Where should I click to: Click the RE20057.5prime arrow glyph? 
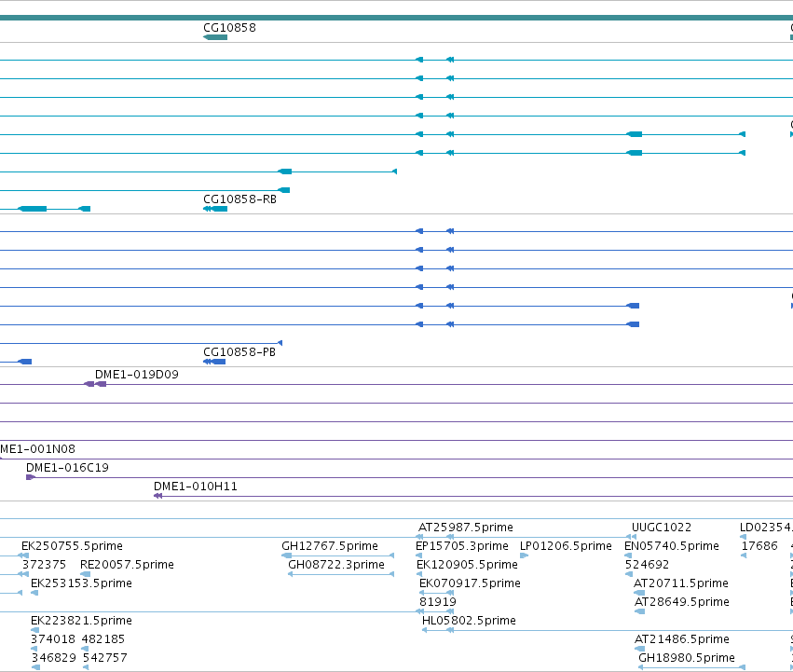click(85, 574)
